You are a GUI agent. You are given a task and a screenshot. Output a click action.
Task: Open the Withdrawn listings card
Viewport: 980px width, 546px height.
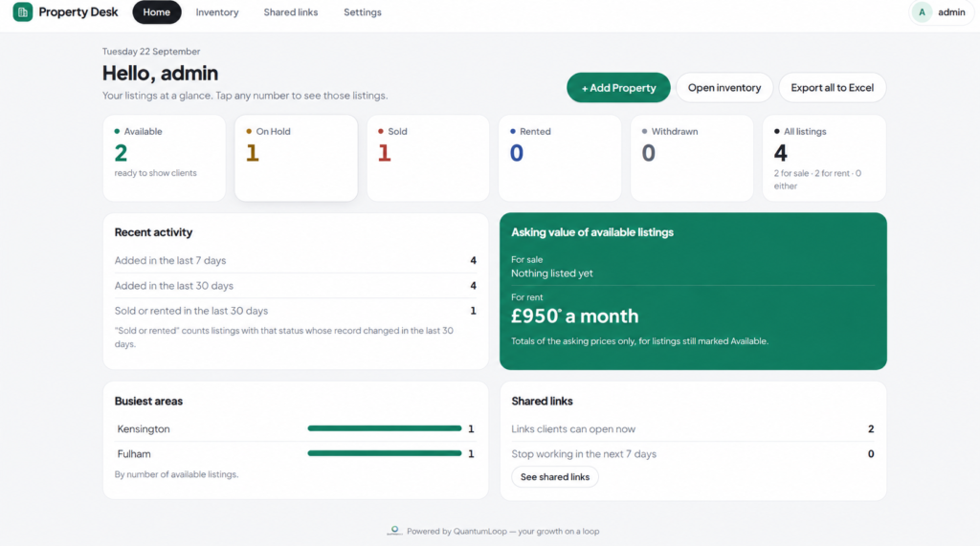pyautogui.click(x=692, y=158)
